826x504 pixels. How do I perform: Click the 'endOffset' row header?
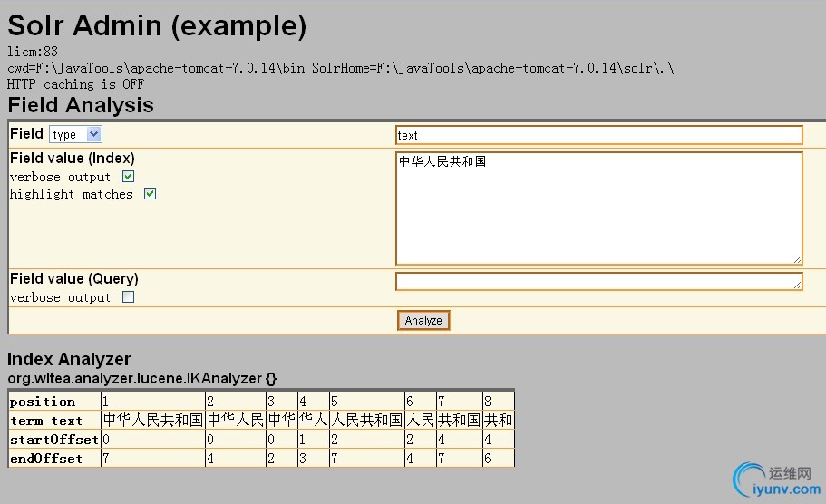pyautogui.click(x=54, y=458)
